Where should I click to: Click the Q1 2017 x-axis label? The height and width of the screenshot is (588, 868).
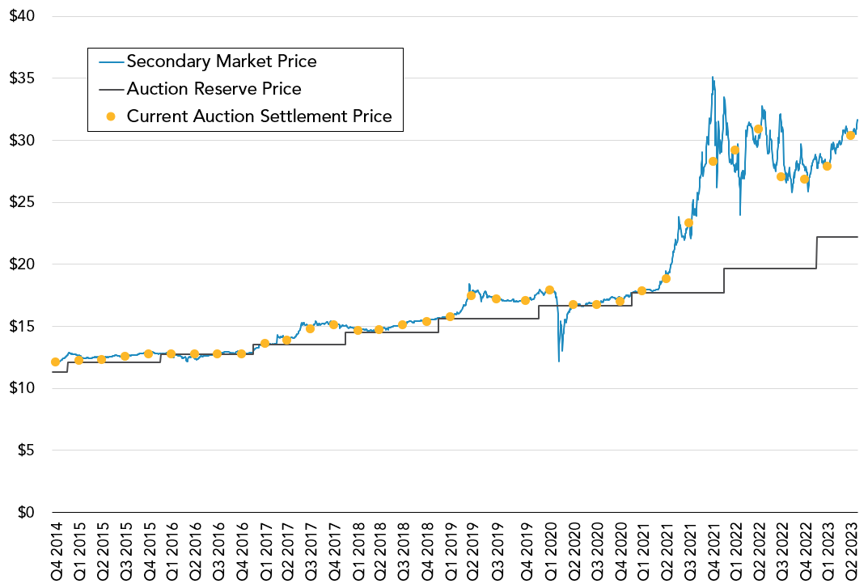coord(266,551)
